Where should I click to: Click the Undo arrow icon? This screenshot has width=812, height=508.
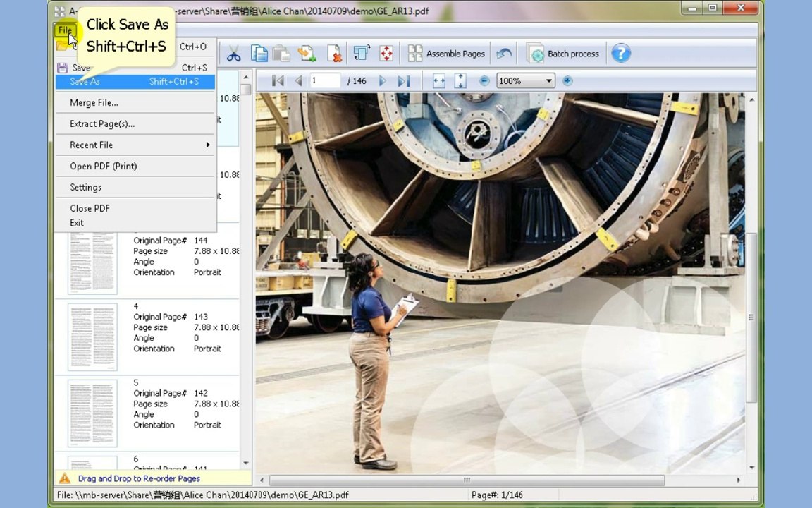coord(504,54)
